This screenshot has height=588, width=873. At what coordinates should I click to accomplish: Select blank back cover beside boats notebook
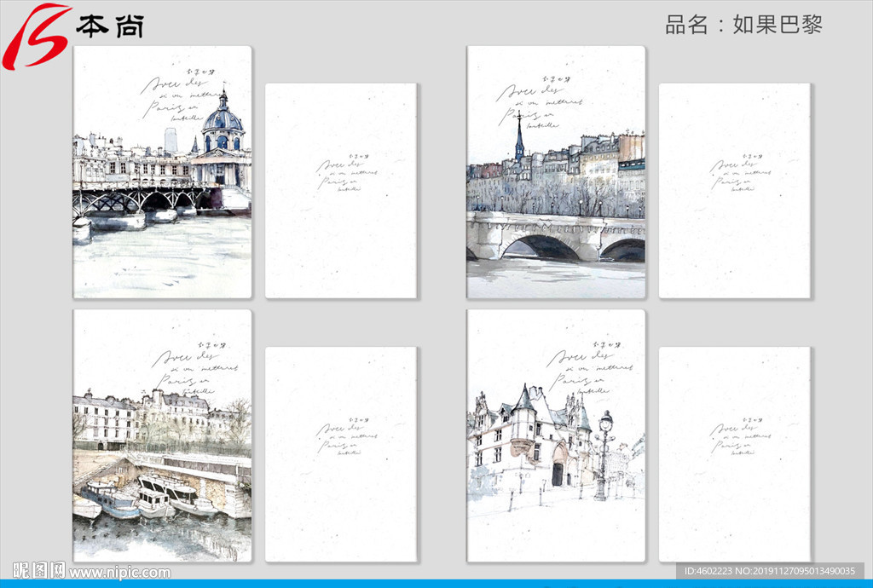pyautogui.click(x=341, y=453)
